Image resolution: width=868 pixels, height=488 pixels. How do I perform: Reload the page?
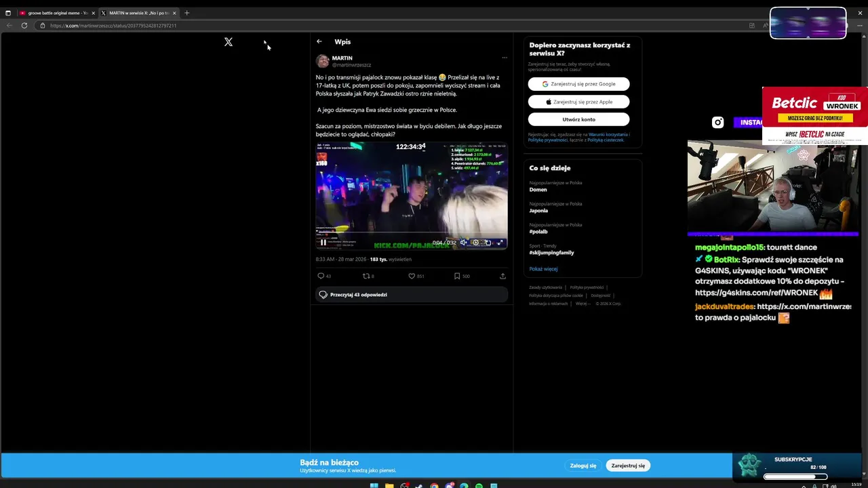tap(24, 26)
